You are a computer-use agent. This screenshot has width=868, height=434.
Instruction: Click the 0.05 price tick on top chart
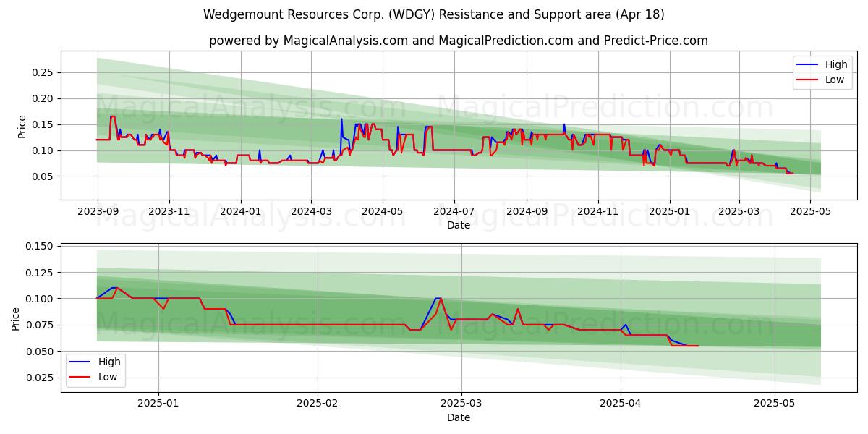tap(43, 176)
